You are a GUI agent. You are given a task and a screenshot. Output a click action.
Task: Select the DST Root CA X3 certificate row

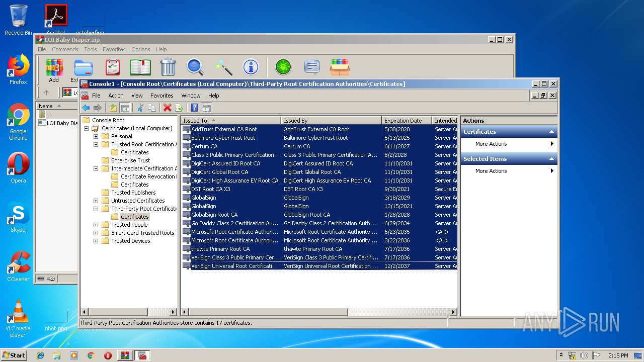319,189
